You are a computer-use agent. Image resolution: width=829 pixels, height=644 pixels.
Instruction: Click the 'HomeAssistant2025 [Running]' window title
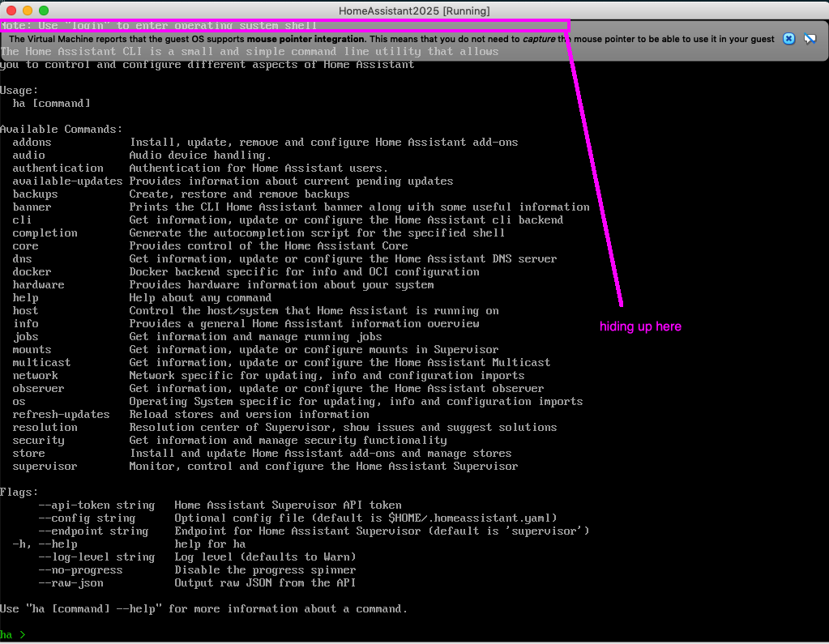tap(415, 11)
